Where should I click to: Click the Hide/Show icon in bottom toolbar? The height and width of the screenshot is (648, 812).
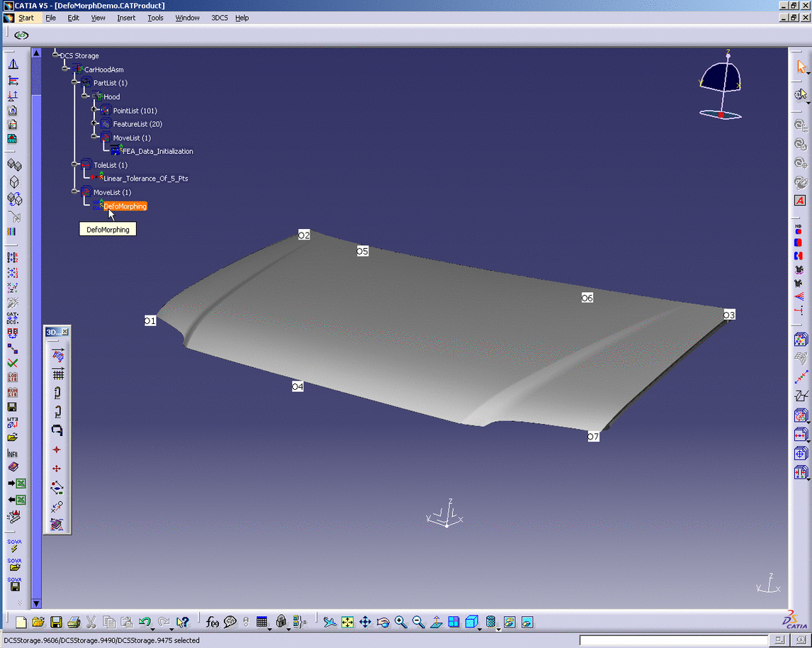[x=509, y=622]
